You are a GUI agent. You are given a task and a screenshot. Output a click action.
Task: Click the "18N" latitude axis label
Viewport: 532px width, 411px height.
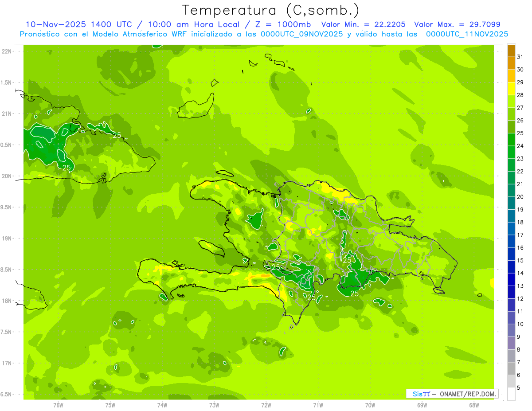coord(6,301)
